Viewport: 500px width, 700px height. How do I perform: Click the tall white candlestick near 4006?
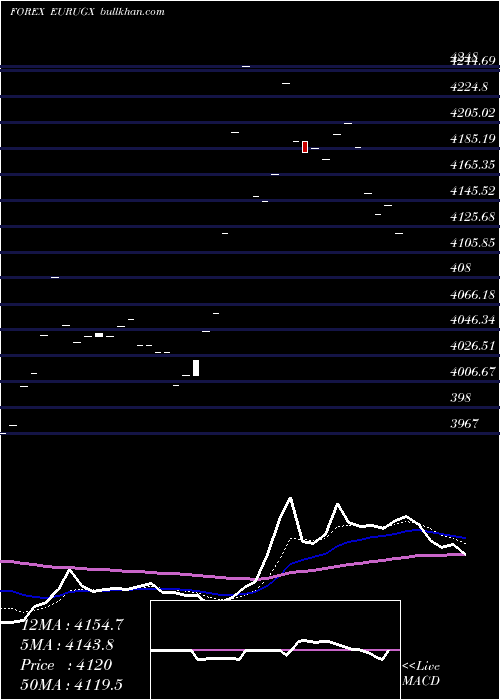196,368
